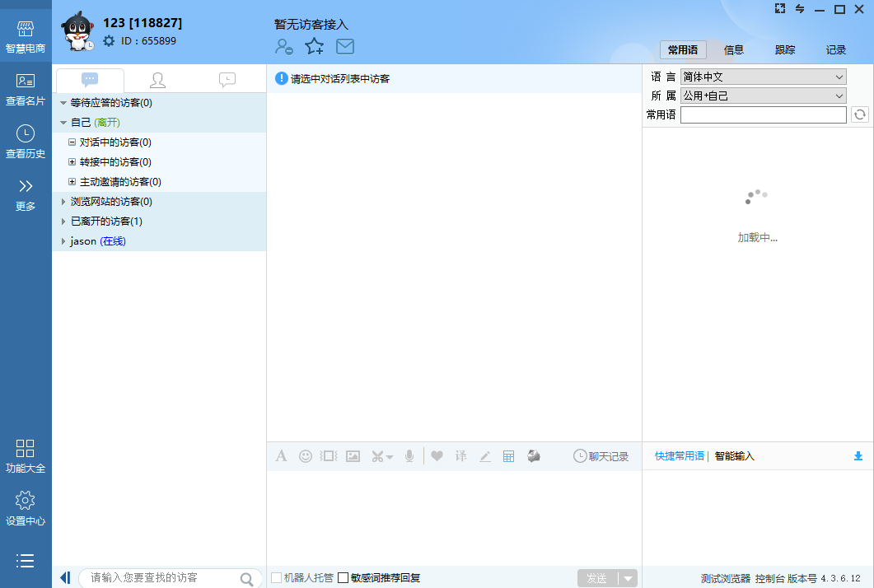The image size is (874, 588).
Task: Click the microphone voice input icon
Action: point(409,456)
